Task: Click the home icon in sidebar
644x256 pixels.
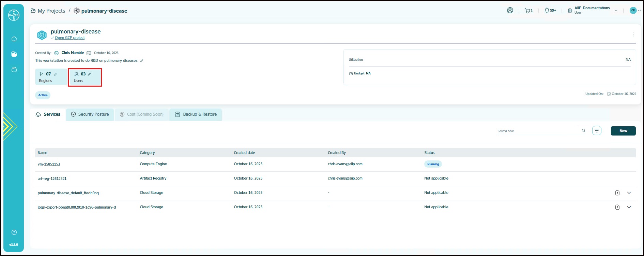Action: 14,39
